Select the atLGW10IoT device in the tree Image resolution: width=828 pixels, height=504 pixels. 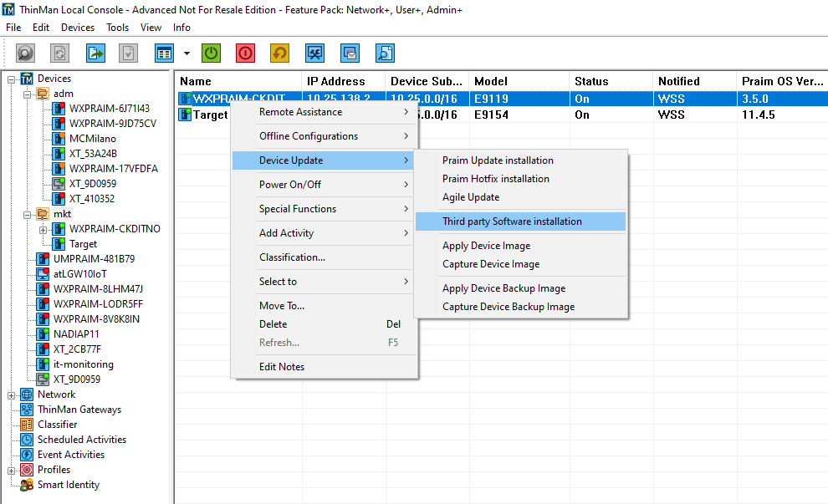(79, 274)
